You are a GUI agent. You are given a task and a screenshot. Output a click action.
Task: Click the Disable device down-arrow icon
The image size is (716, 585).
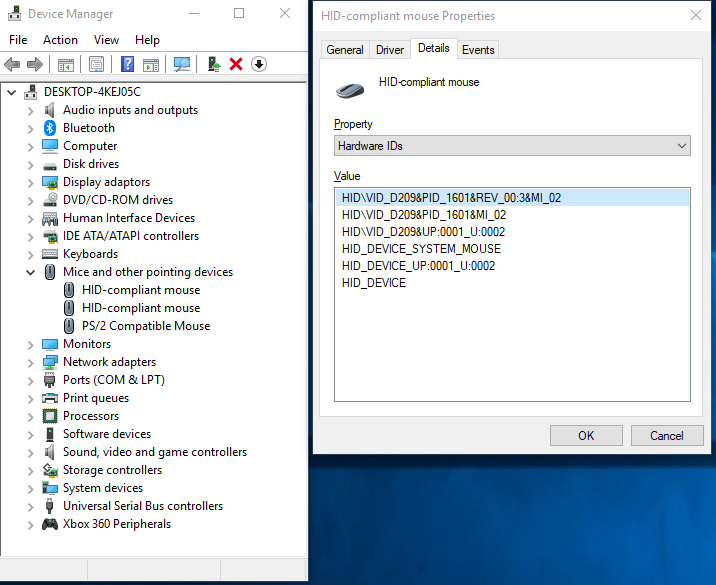click(259, 64)
